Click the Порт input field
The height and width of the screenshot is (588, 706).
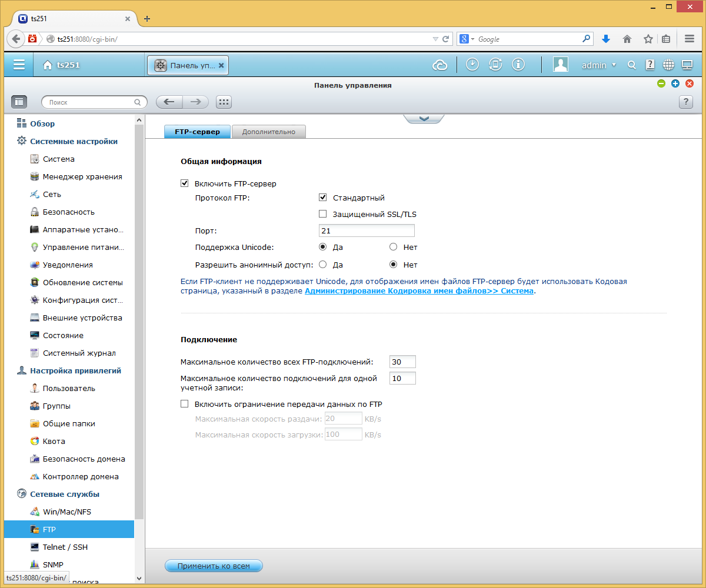[367, 230]
